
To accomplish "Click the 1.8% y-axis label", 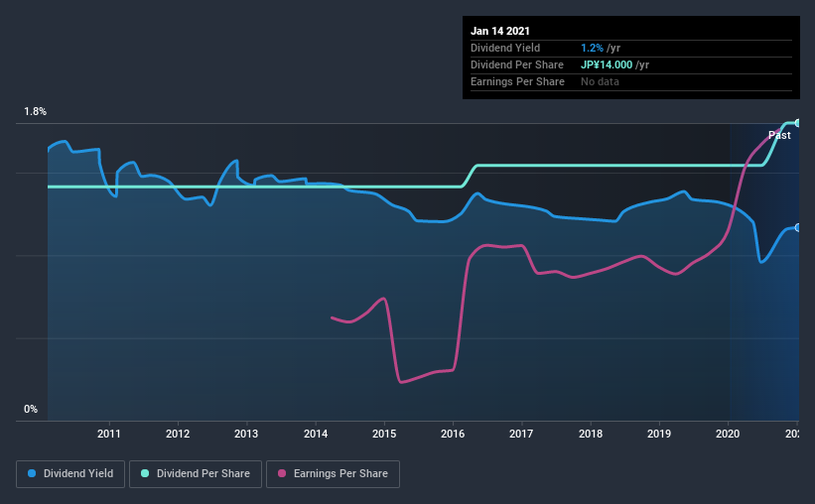I will pyautogui.click(x=36, y=112).
